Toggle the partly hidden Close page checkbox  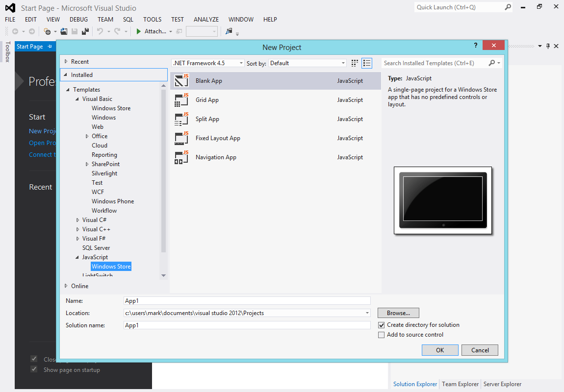point(34,359)
